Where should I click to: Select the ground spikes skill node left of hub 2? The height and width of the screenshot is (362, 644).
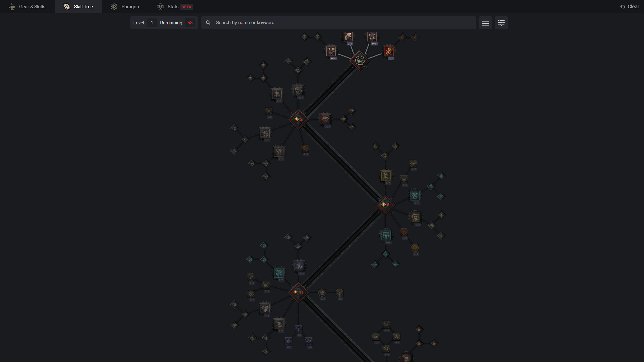(265, 133)
